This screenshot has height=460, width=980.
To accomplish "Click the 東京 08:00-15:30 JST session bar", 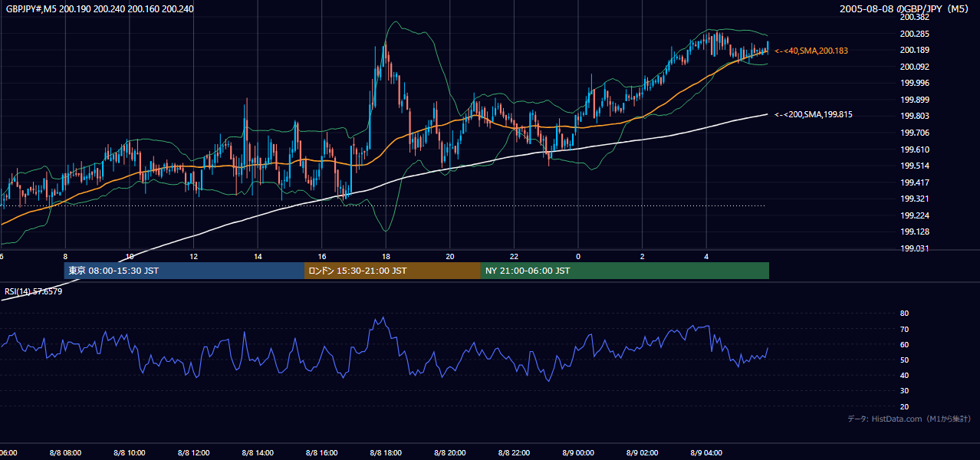I will pos(184,271).
